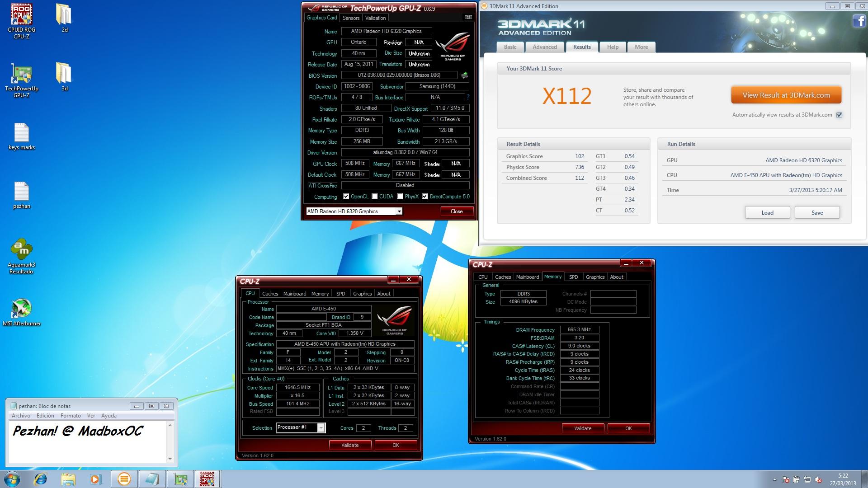Switch to Validation tab in GPU-Z
This screenshot has width=868, height=488.
pyautogui.click(x=375, y=18)
